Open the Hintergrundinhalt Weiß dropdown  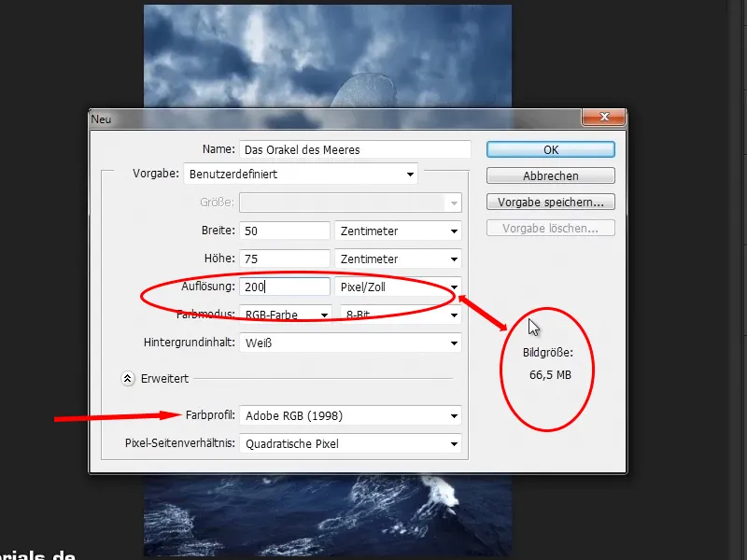click(x=350, y=343)
